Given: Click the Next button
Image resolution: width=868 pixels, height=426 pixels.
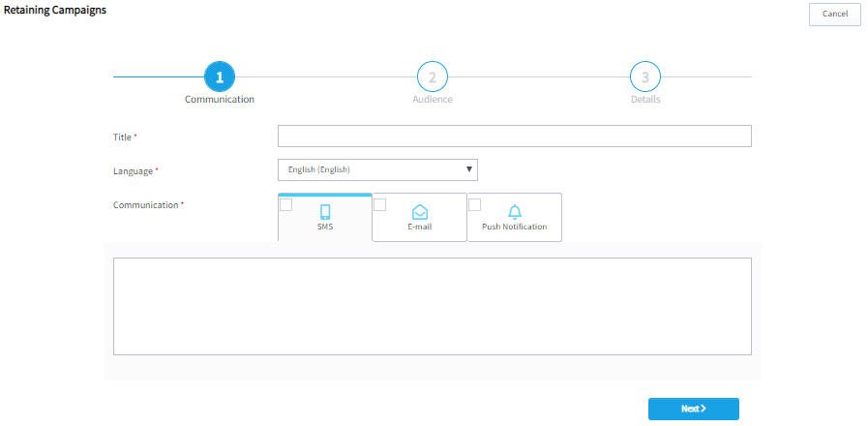Looking at the screenshot, I should 694,409.
